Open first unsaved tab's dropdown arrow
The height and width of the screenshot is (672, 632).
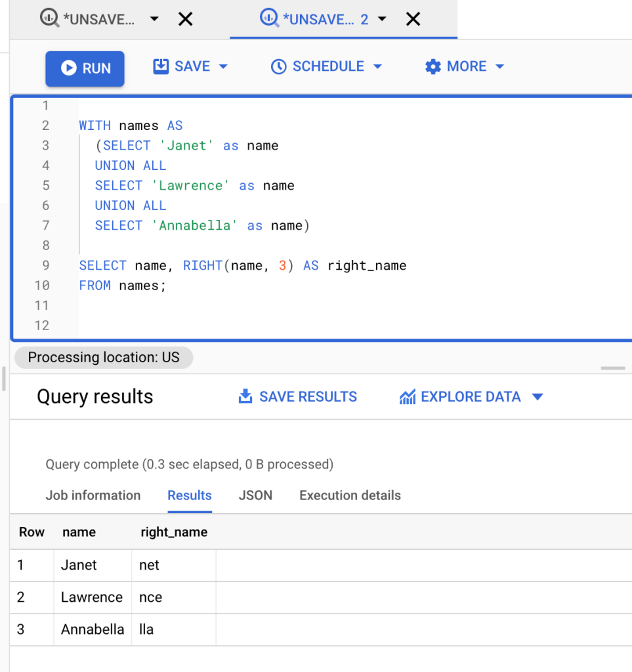click(154, 19)
